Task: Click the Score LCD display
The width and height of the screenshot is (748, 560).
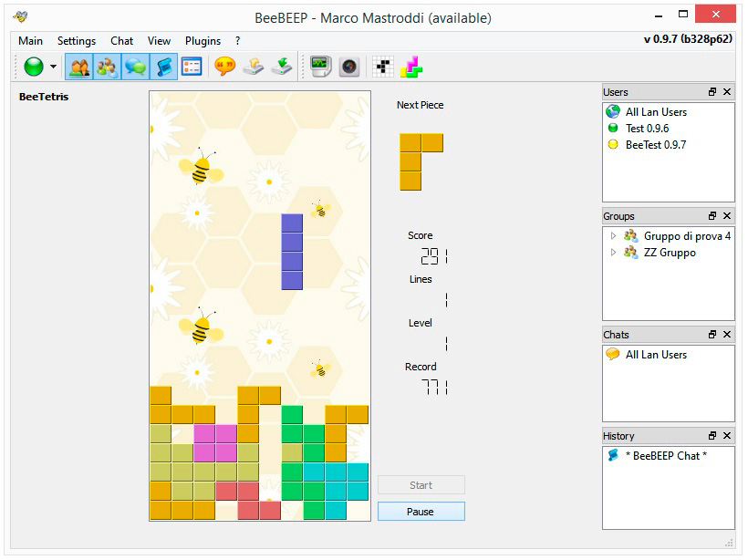Action: (x=434, y=256)
